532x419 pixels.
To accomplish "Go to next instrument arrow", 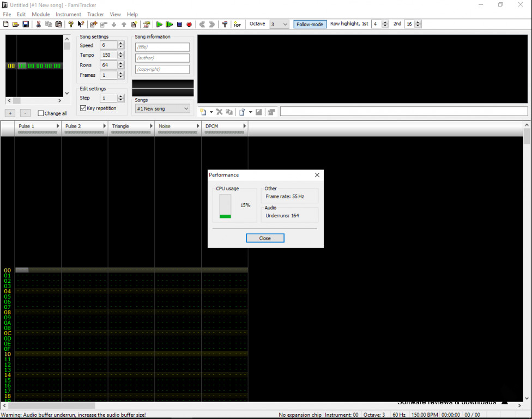I will [212, 24].
